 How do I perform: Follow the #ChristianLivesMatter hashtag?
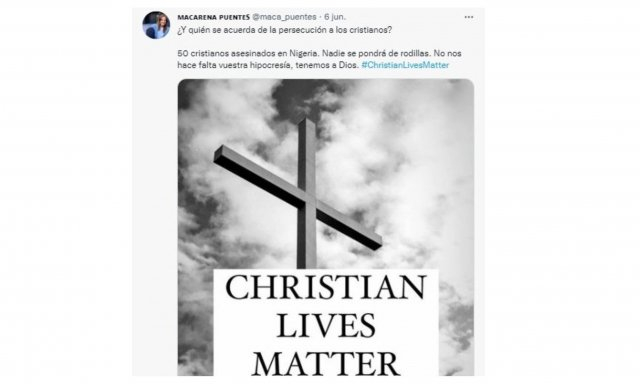[405, 65]
